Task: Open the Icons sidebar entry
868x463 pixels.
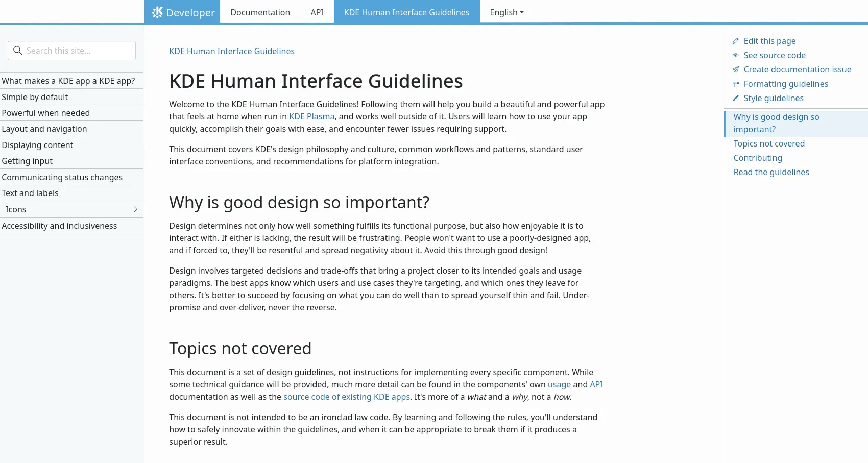Action: [x=16, y=209]
